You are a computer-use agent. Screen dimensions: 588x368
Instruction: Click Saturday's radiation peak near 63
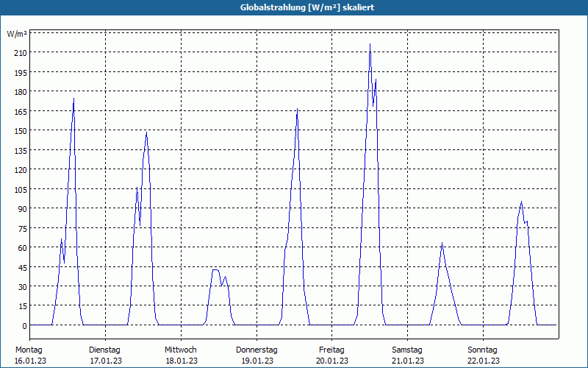pos(442,243)
